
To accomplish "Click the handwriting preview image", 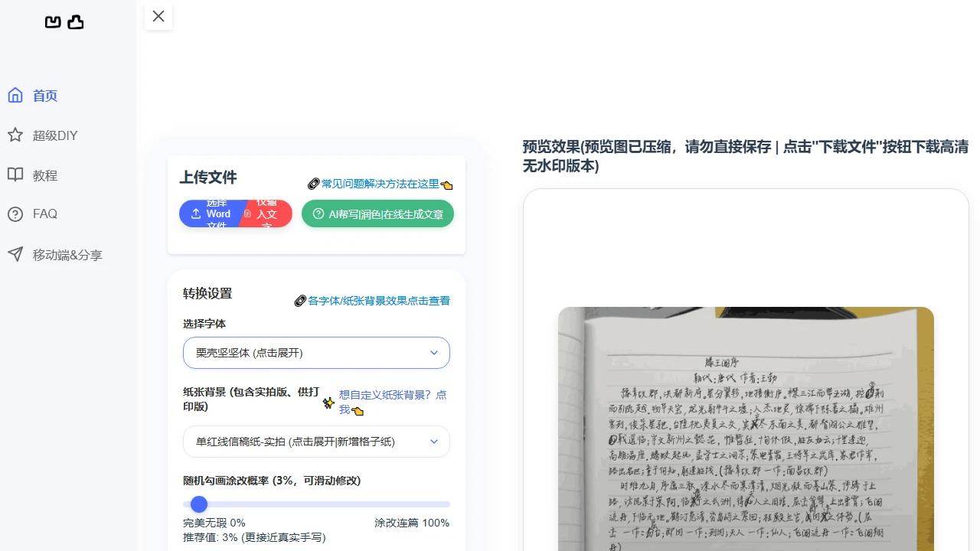I will click(x=746, y=429).
